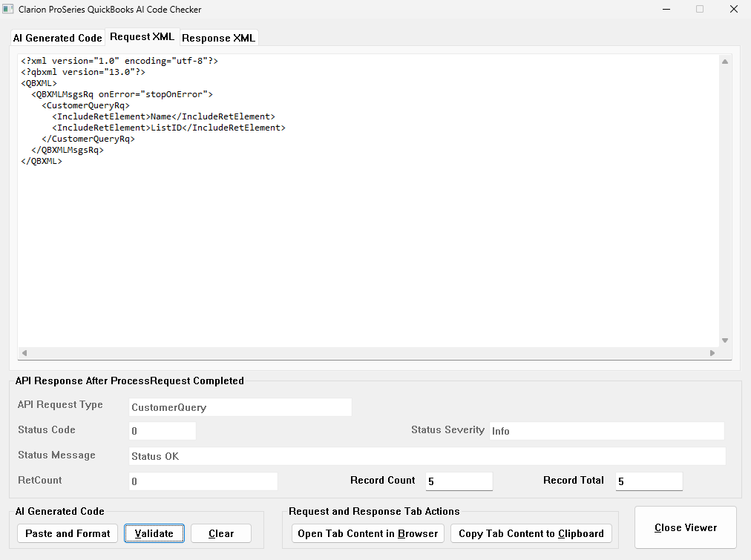The width and height of the screenshot is (751, 560).
Task: Click the application icon in title bar
Action: coord(9,10)
